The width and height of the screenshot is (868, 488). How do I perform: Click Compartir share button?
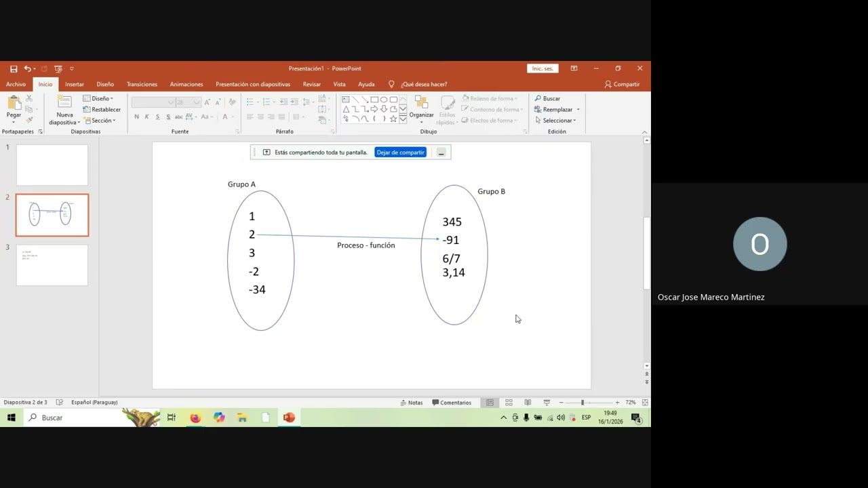(x=622, y=84)
